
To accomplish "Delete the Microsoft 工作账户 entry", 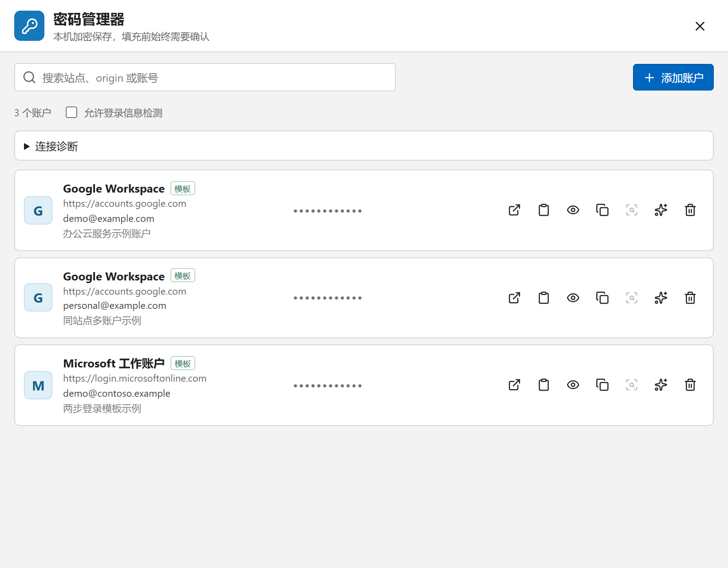I will pos(690,385).
